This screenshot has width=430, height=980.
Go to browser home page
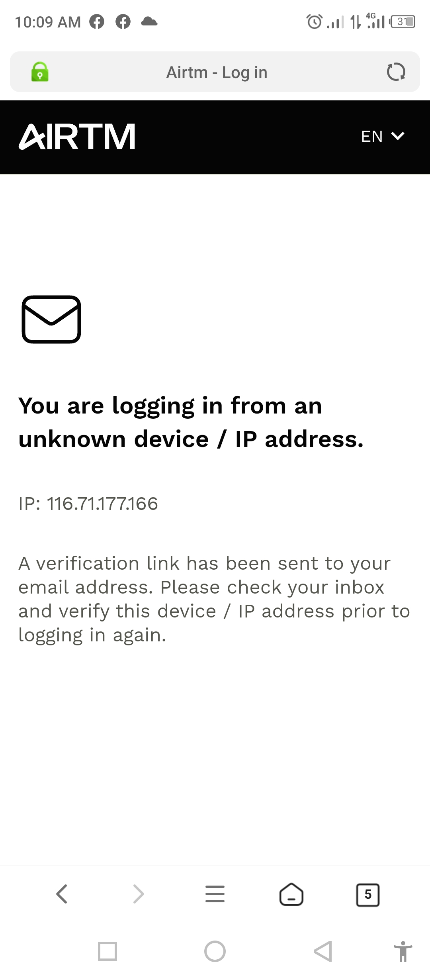pos(291,894)
